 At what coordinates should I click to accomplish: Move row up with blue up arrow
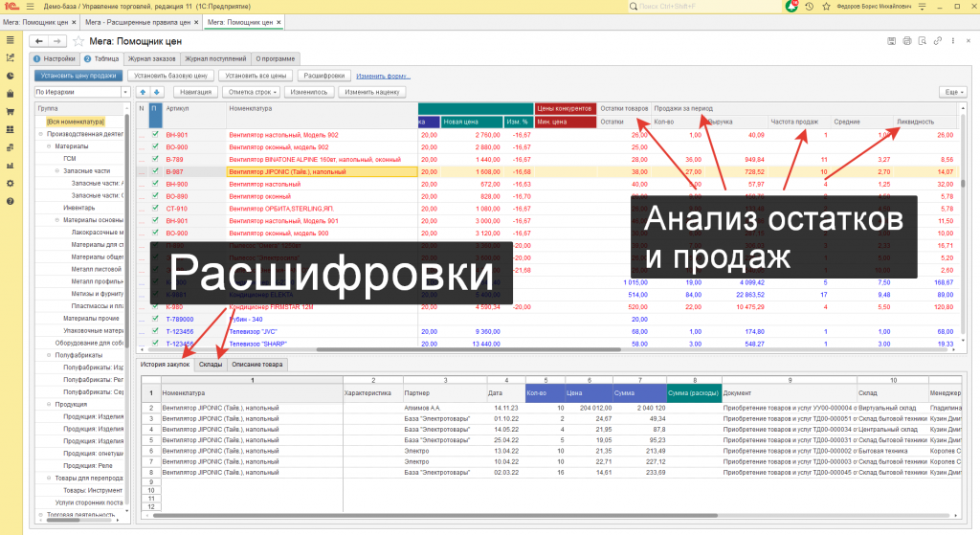pos(144,92)
